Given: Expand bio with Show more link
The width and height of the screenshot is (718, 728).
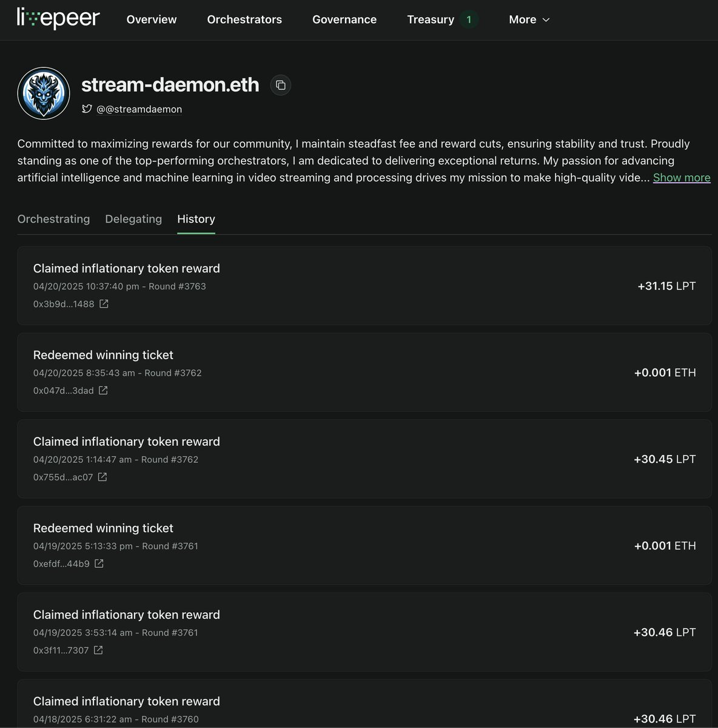Looking at the screenshot, I should pyautogui.click(x=682, y=178).
